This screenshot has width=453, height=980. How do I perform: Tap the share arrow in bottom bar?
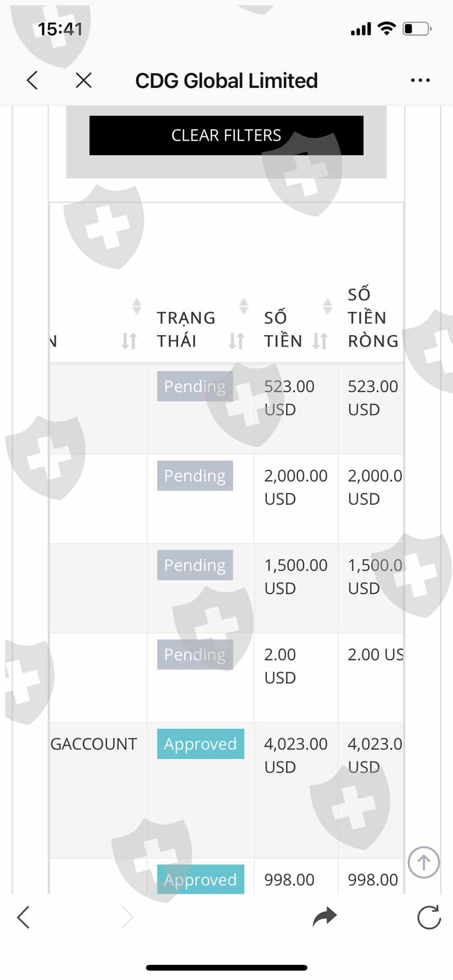click(325, 917)
